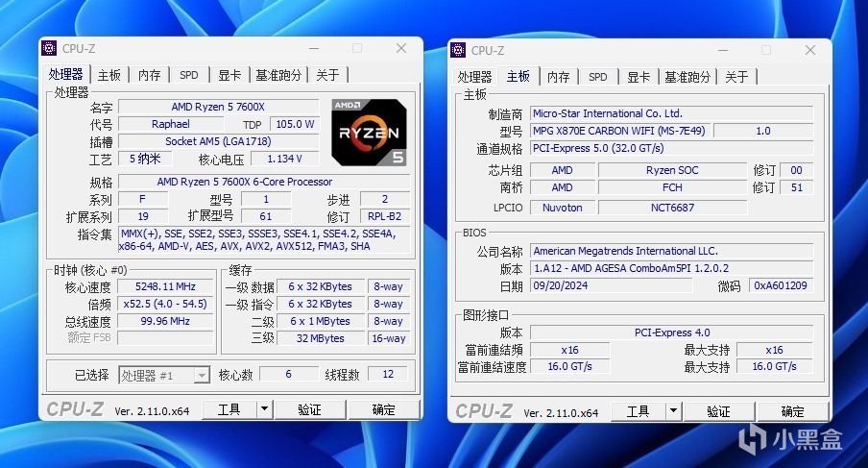Click the 6-Core Processor specification field
This screenshot has width=868, height=468.
[264, 182]
